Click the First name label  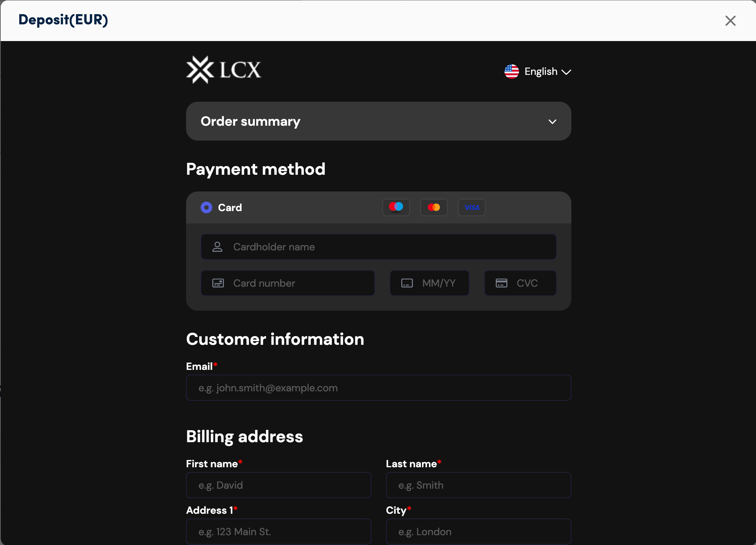coord(214,464)
